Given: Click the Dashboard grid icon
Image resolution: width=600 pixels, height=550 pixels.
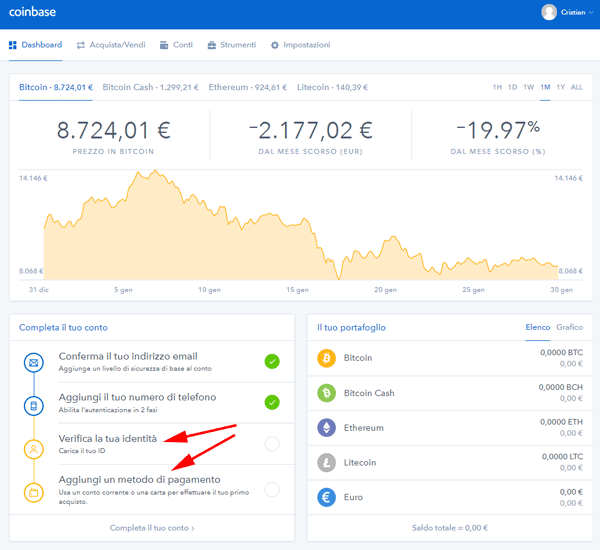Looking at the screenshot, I should click(13, 45).
